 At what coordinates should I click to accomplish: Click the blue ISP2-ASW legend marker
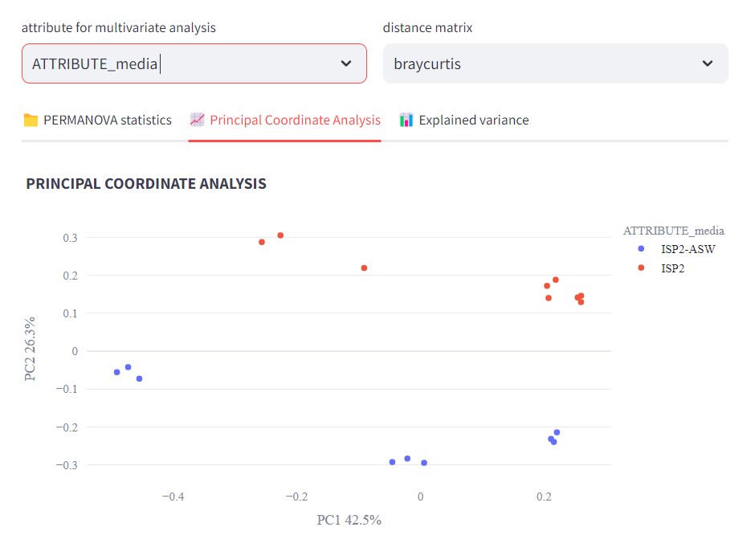point(641,249)
